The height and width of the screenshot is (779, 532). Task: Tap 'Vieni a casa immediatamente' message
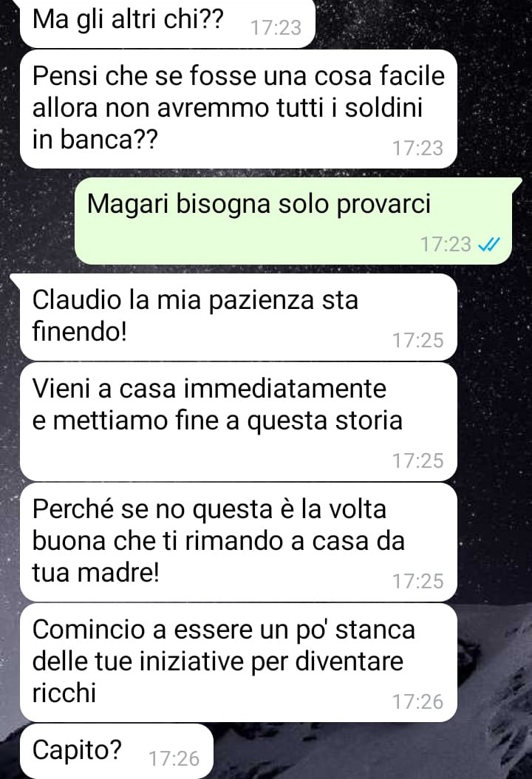[239, 422]
